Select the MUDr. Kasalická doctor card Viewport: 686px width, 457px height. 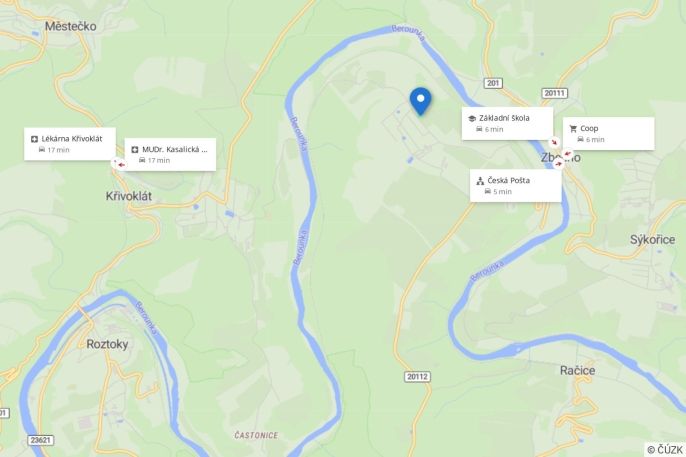tap(170, 154)
